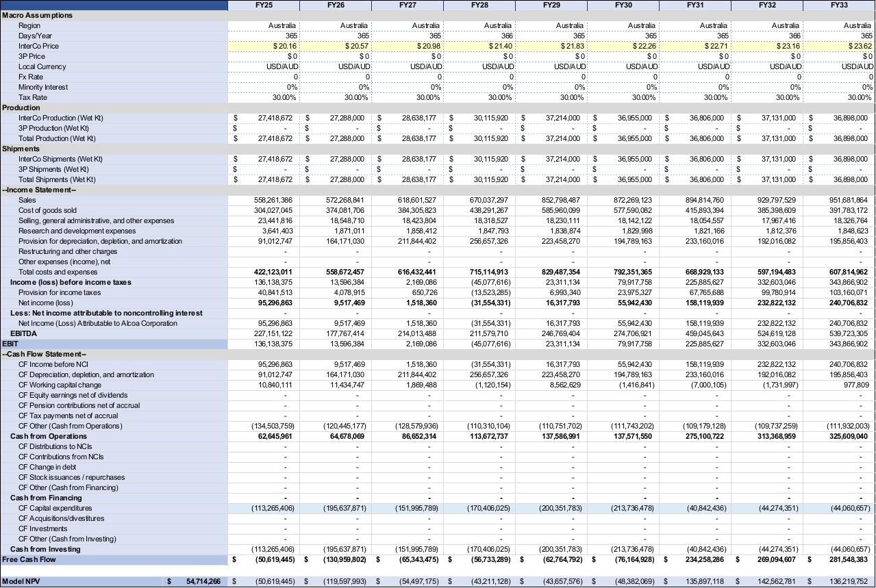Select FY30 Total costs and expenses value
Viewport: 876px width, 588px height.
click(x=623, y=272)
